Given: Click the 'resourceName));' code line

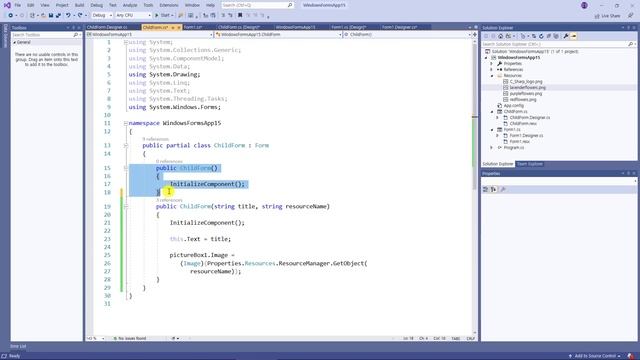Looking at the screenshot, I should [x=216, y=271].
